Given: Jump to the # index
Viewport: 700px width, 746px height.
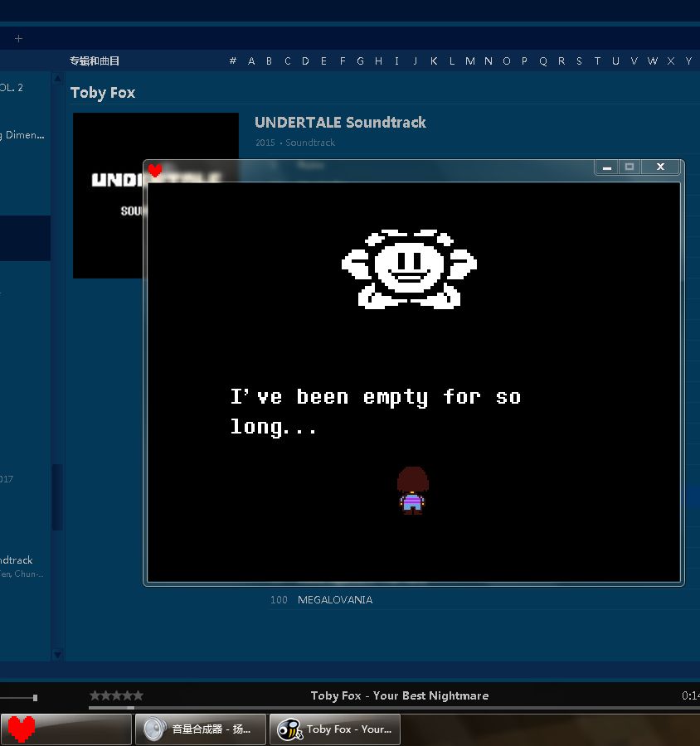Looking at the screenshot, I should pyautogui.click(x=233, y=61).
